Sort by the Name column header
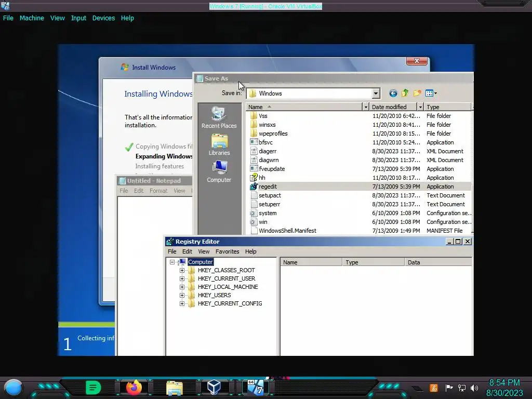Screen dimensions: 532x399 pyautogui.click(x=304, y=107)
